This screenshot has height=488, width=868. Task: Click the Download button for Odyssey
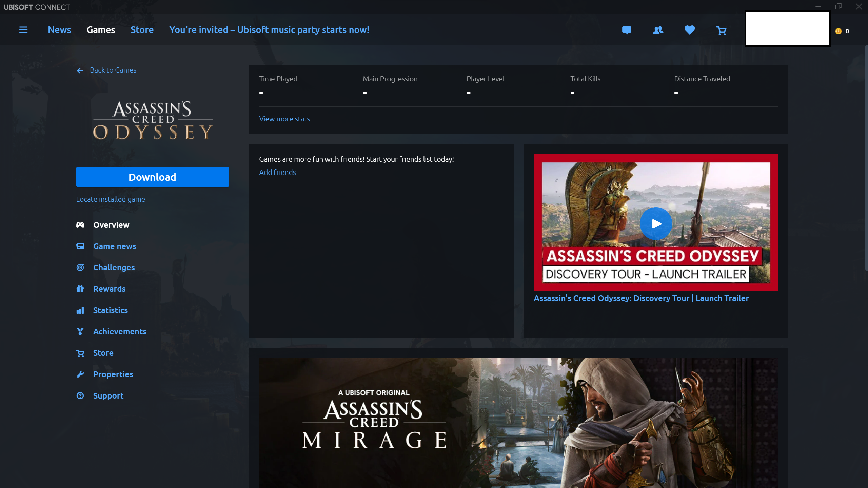click(152, 177)
